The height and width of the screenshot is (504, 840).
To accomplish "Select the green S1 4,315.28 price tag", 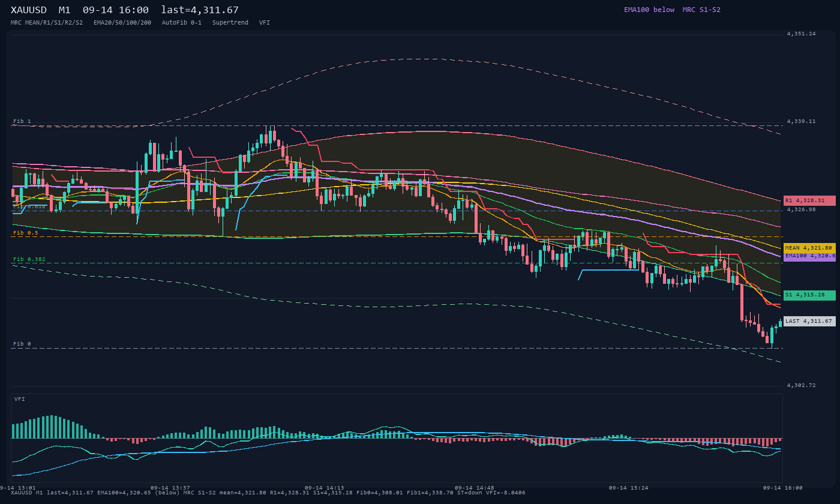I will coord(809,295).
